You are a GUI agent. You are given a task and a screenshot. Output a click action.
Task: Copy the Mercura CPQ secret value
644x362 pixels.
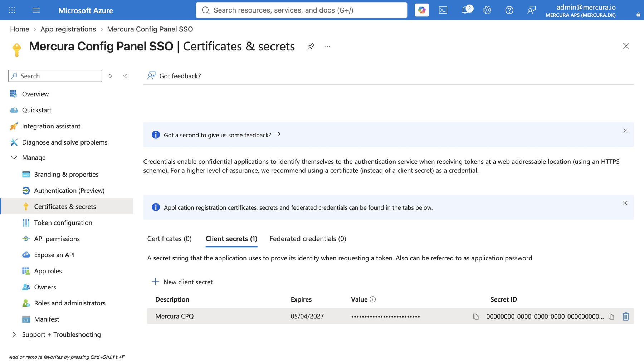click(x=475, y=317)
